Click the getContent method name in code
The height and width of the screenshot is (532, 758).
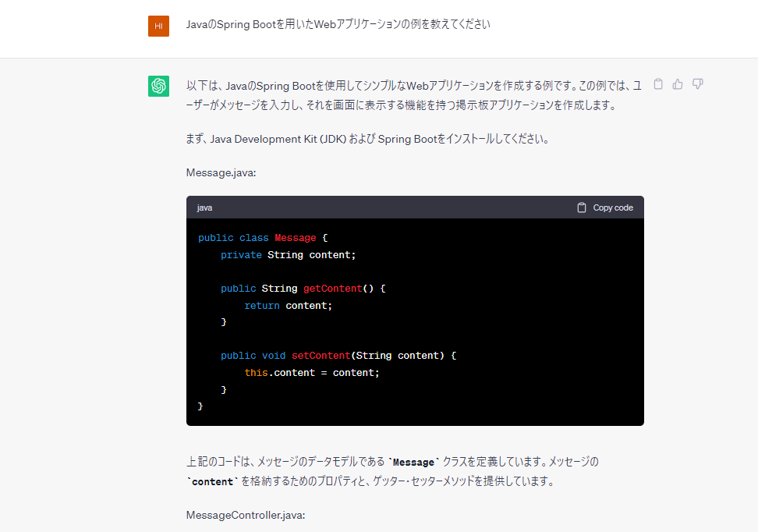click(x=332, y=289)
